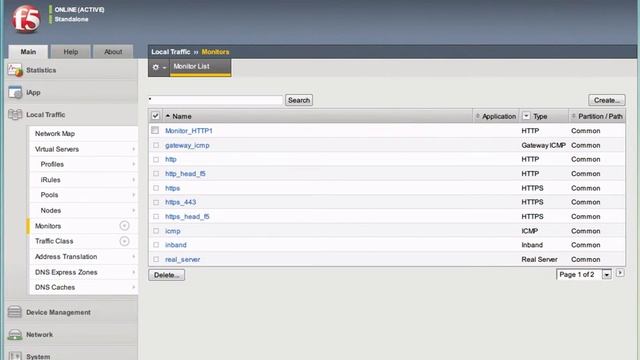Open the Monitor_HTTP1 monitor link
The image size is (640, 360).
click(x=189, y=131)
